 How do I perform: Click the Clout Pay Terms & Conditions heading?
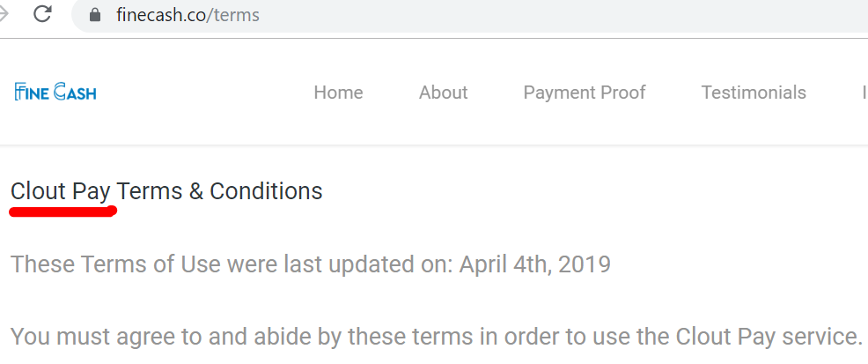(166, 191)
